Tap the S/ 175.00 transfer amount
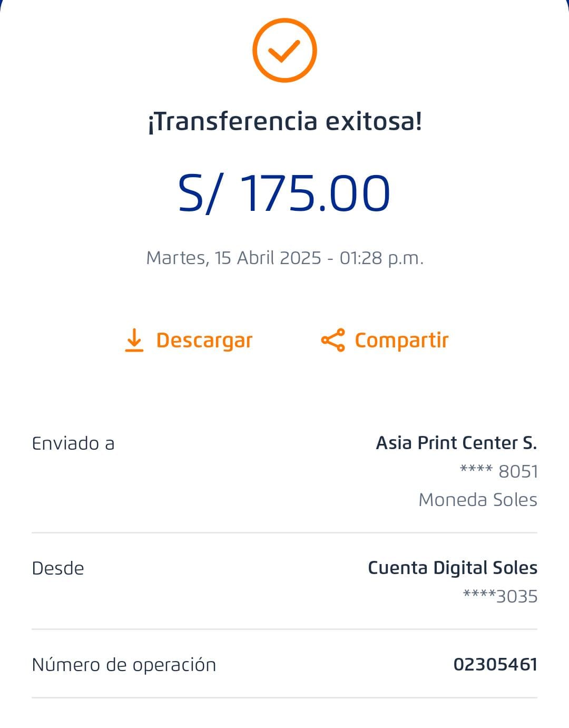 coord(284,193)
